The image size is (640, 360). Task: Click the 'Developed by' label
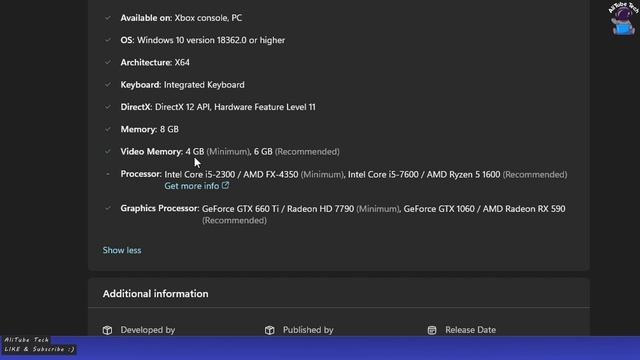(148, 330)
